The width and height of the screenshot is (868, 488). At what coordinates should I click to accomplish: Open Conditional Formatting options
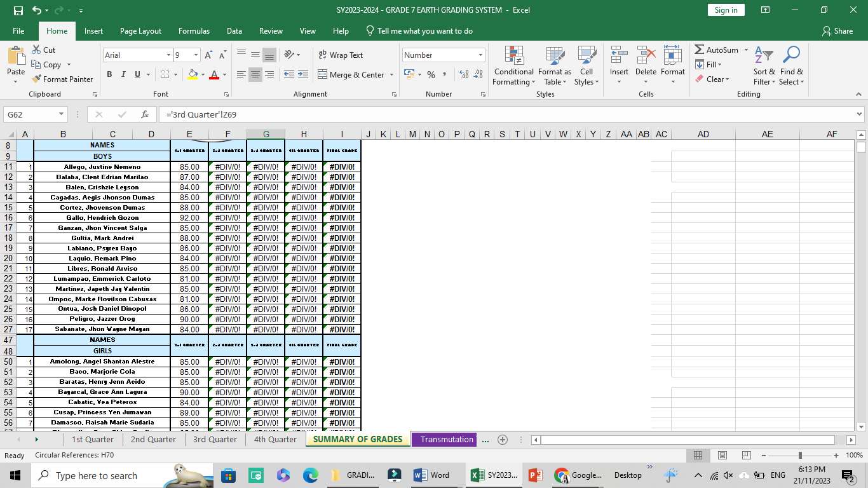(x=514, y=66)
